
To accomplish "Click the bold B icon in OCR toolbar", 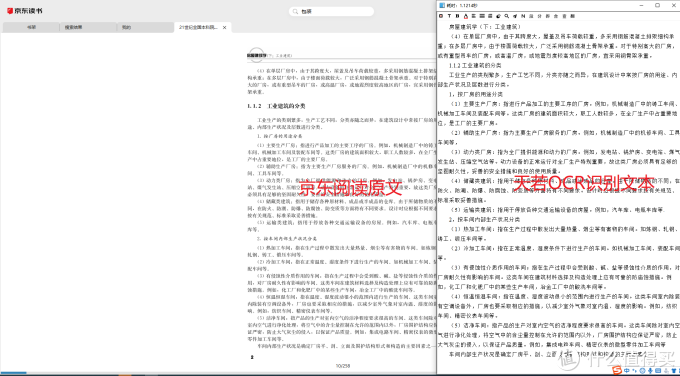I will (458, 16).
